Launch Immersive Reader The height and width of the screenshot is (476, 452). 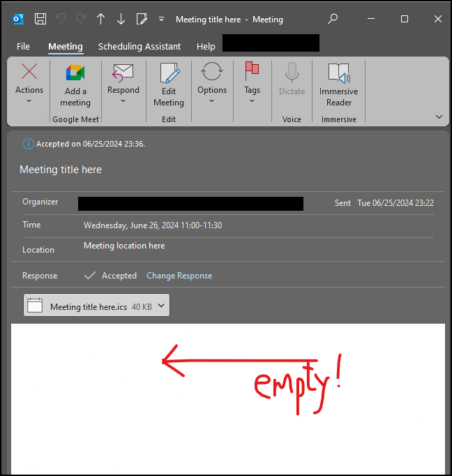pos(338,85)
